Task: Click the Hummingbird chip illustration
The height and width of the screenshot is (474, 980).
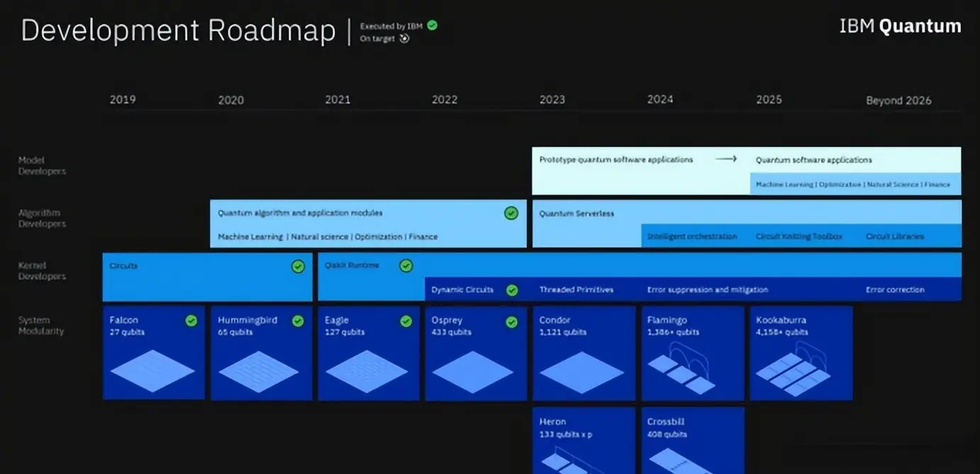Action: (x=260, y=370)
